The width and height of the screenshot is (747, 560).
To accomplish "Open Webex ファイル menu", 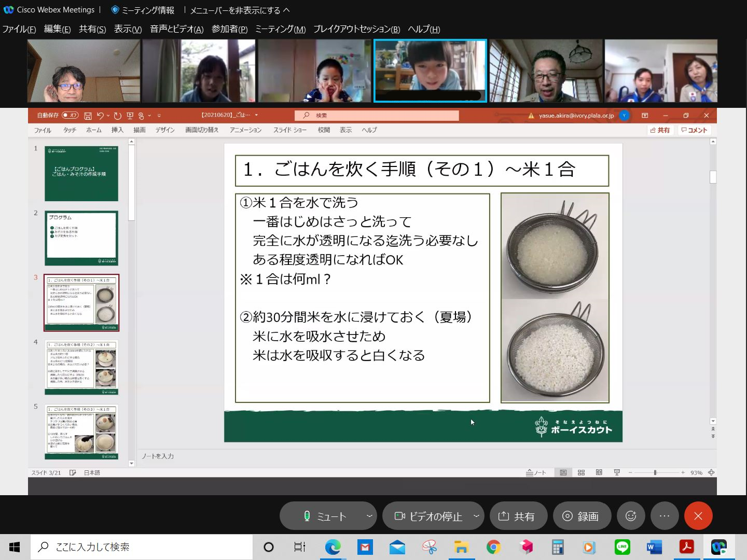I will tap(19, 29).
